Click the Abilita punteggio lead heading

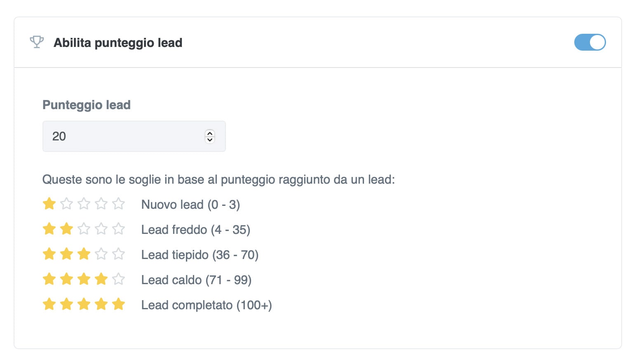pos(118,43)
